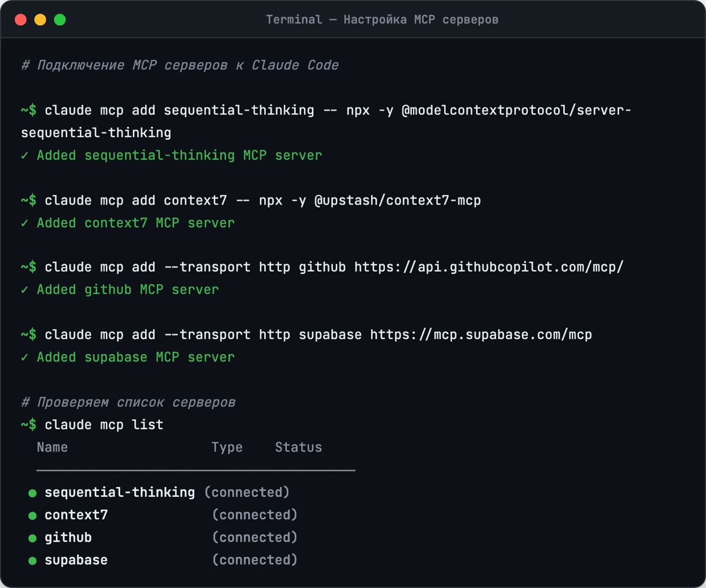Click the green maximize window button
Viewport: 706px width, 588px height.
[x=60, y=19]
